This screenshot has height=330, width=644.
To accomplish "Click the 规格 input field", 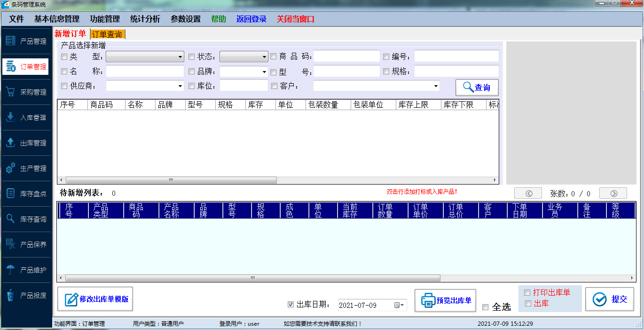I will click(456, 71).
